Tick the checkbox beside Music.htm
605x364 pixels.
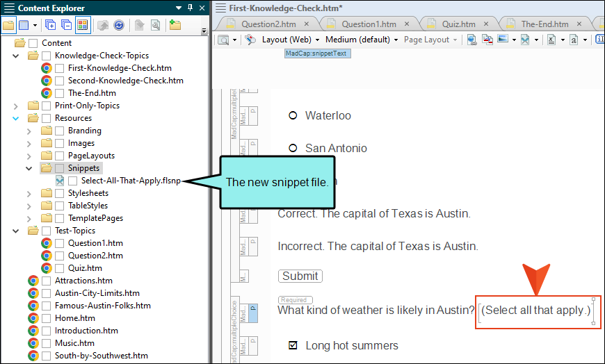pos(47,343)
